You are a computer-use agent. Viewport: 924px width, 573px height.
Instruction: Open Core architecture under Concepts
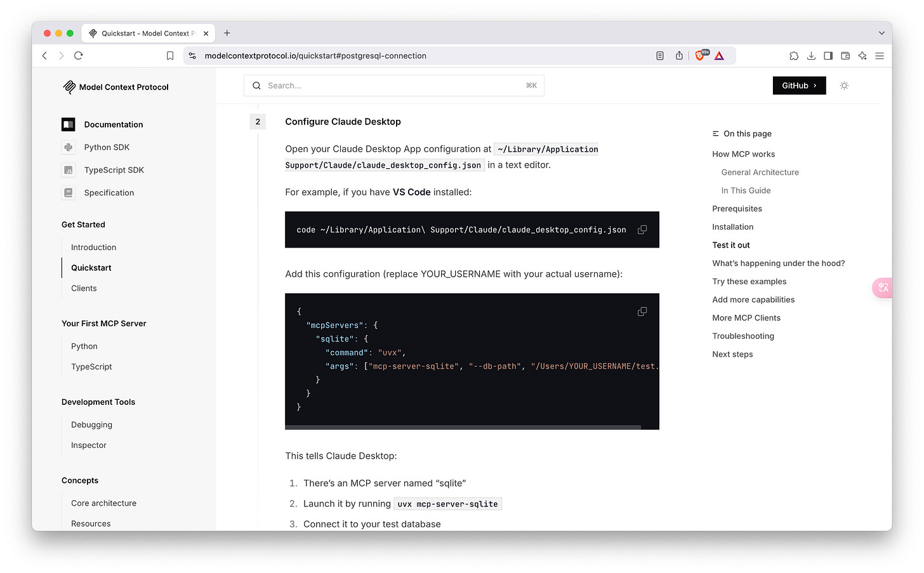103,503
